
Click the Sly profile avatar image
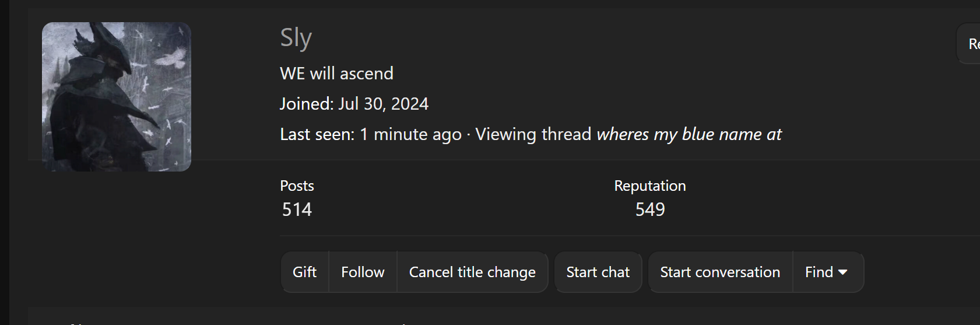tap(117, 97)
